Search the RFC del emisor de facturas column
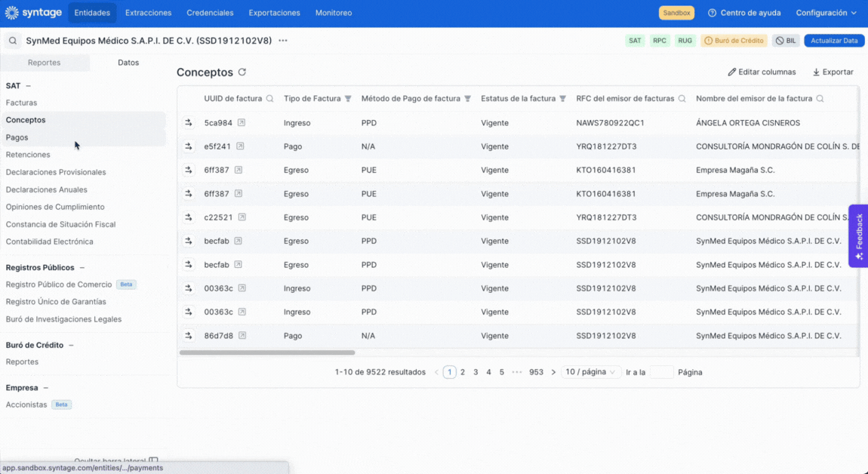The width and height of the screenshot is (868, 474). [682, 99]
